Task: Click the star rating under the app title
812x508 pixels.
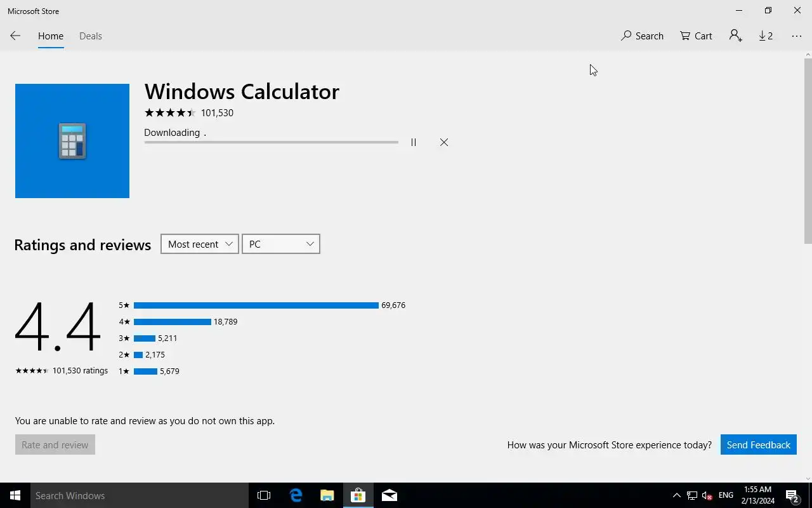Action: (x=170, y=113)
